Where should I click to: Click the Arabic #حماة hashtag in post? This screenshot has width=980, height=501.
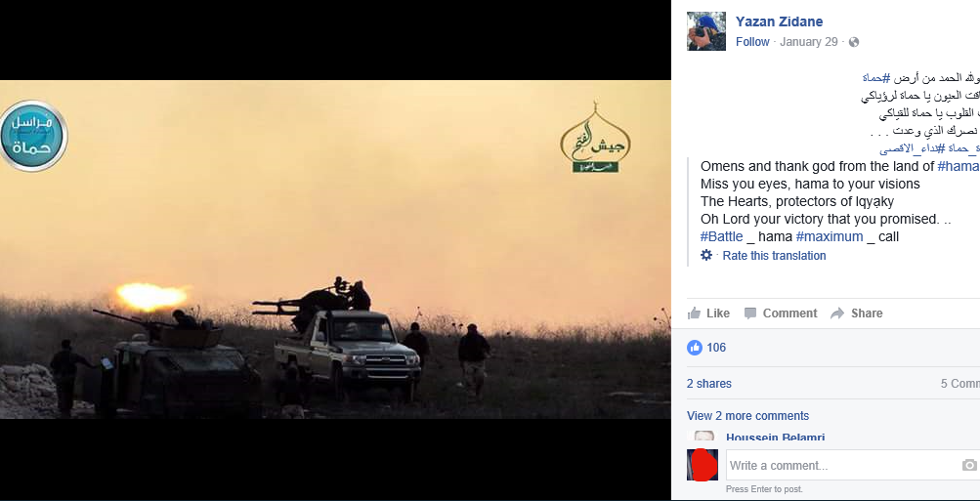click(875, 79)
